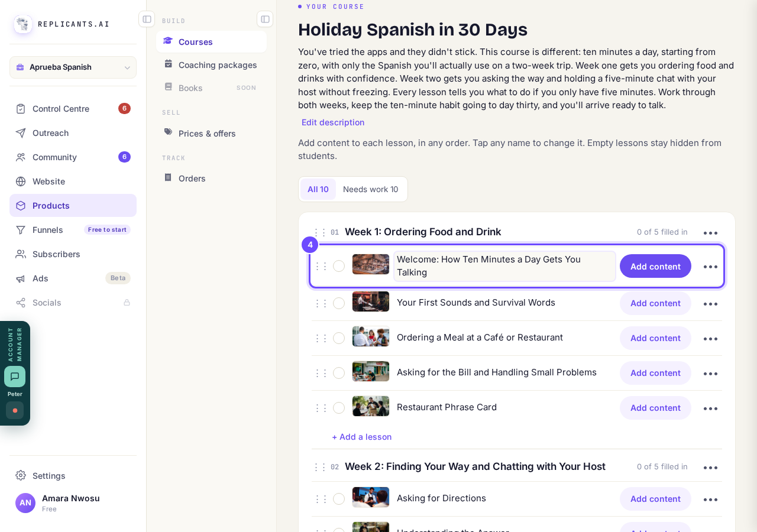757x532 pixels.
Task: Click + Add a lesson in Week 1
Action: click(361, 437)
